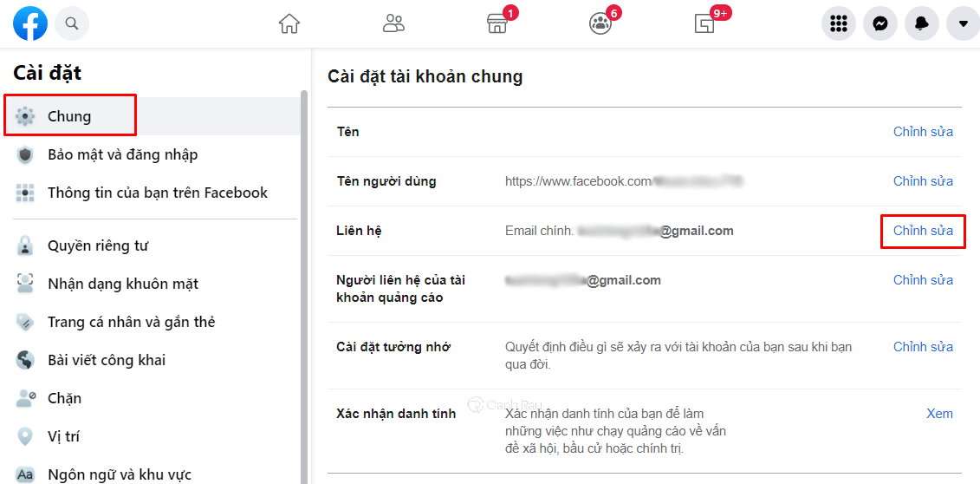Click Xem for Xác nhận danh tính
Image resolution: width=980 pixels, height=484 pixels.
[x=939, y=414]
